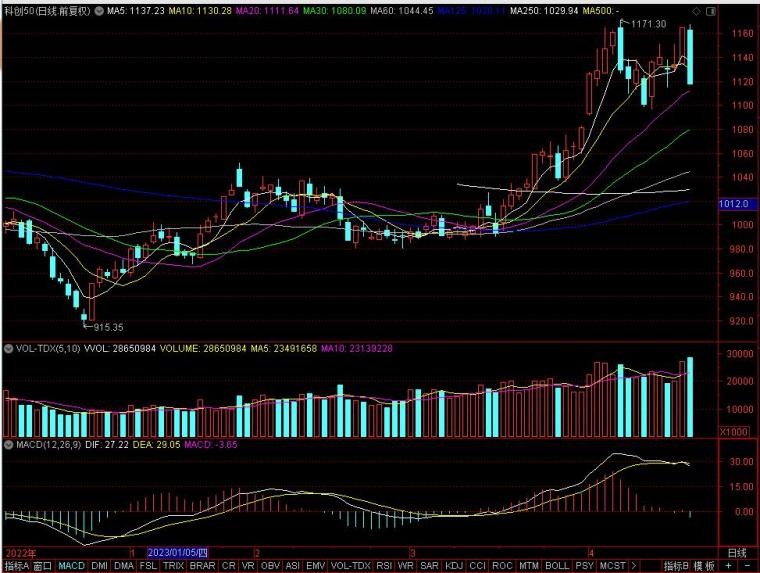Expand more indicators with the > arrow
Viewport: 760px width, 573px height.
coord(633,566)
